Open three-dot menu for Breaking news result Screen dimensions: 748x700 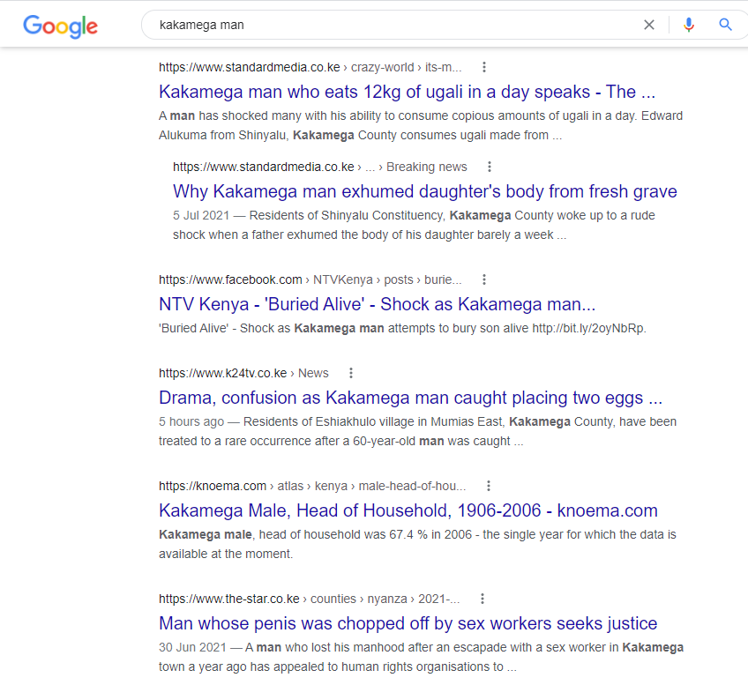[490, 167]
